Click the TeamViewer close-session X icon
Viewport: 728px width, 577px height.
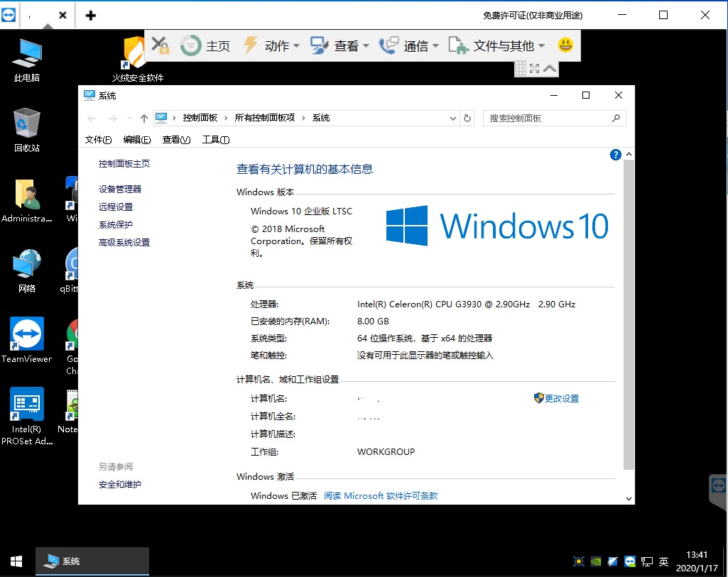(161, 45)
